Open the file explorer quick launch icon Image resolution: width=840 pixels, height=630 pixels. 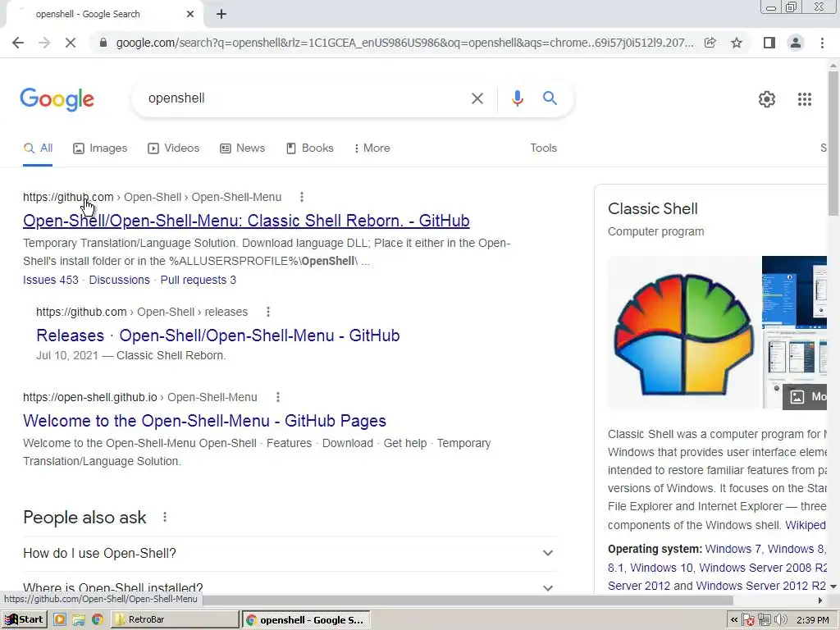pyautogui.click(x=78, y=620)
